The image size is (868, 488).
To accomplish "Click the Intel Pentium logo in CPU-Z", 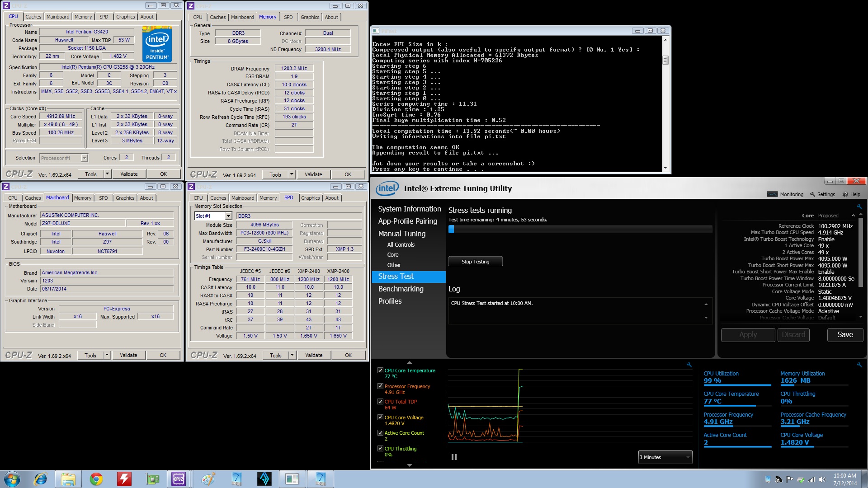I will coord(157,44).
